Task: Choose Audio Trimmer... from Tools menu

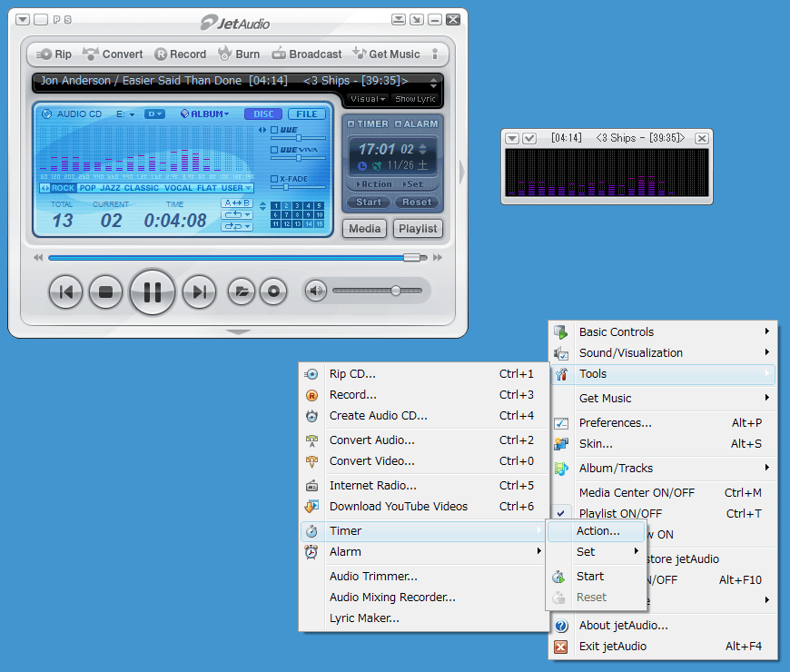Action: click(x=424, y=577)
